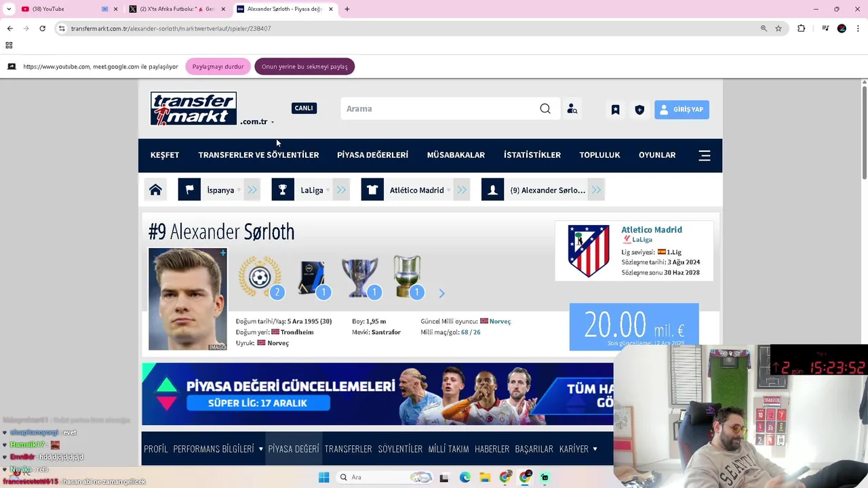The width and height of the screenshot is (868, 488).
Task: Open the bookmark watchlist icon
Action: [x=615, y=110]
